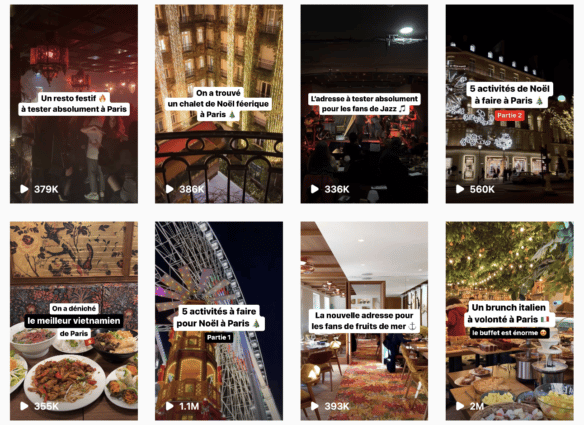Open the 'Un resto festif' video thumbnail
Viewport: 584px width, 425px height.
click(x=74, y=104)
